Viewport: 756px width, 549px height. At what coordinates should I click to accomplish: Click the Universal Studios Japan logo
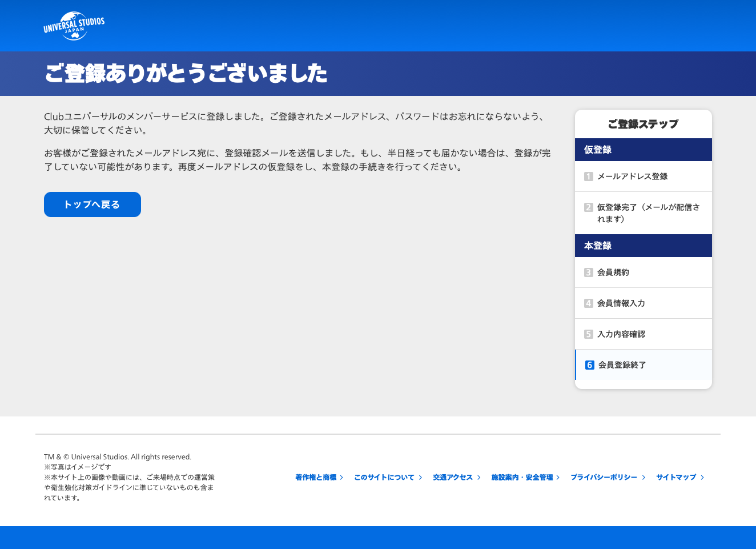pyautogui.click(x=74, y=26)
